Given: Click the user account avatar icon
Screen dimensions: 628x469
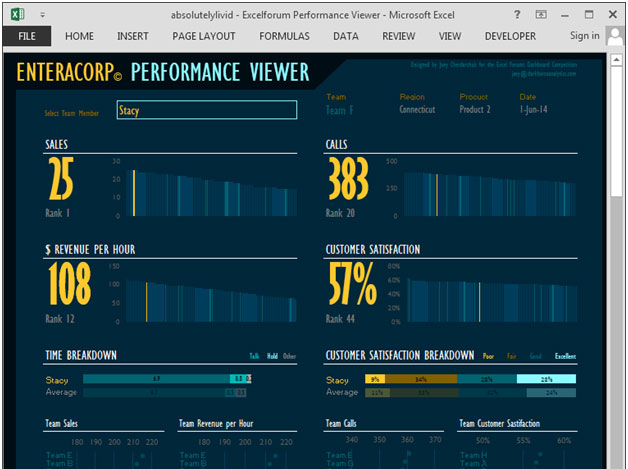Looking at the screenshot, I should pyautogui.click(x=615, y=36).
